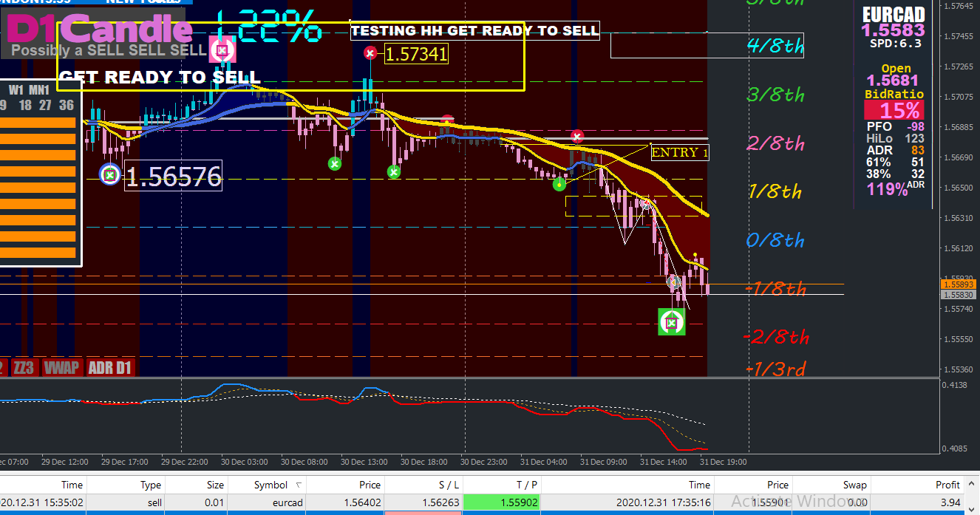Image resolution: width=980 pixels, height=515 pixels.
Task: Click the red X marker beside 1.57341
Action: coord(370,53)
